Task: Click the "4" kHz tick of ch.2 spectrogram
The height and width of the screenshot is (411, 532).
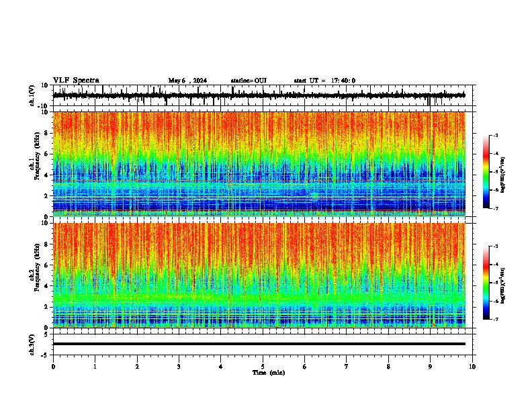Action: pos(46,286)
